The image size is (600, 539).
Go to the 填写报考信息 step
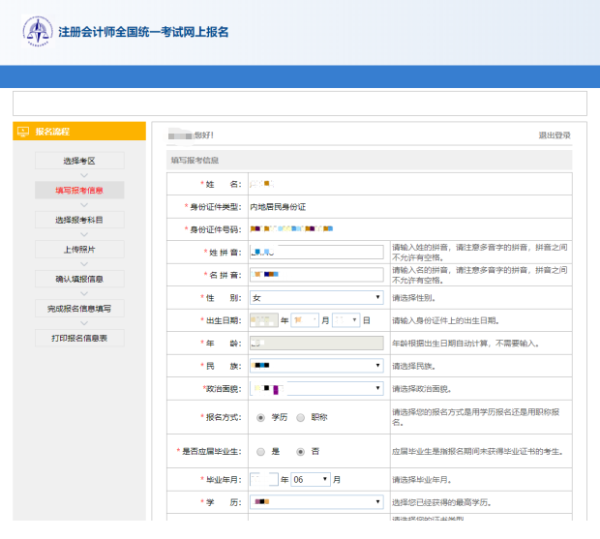(x=79, y=190)
